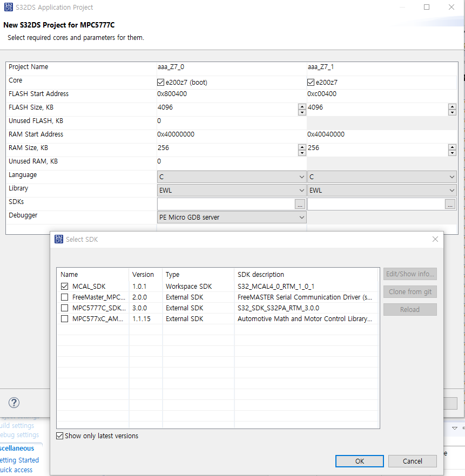Click the SDKs text field for aaa_Z7_0
The width and height of the screenshot is (465, 476).
(x=226, y=204)
